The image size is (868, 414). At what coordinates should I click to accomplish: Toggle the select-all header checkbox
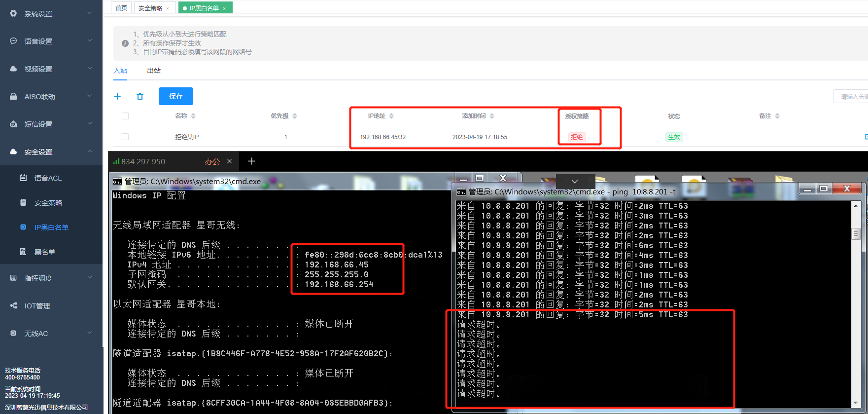point(125,116)
